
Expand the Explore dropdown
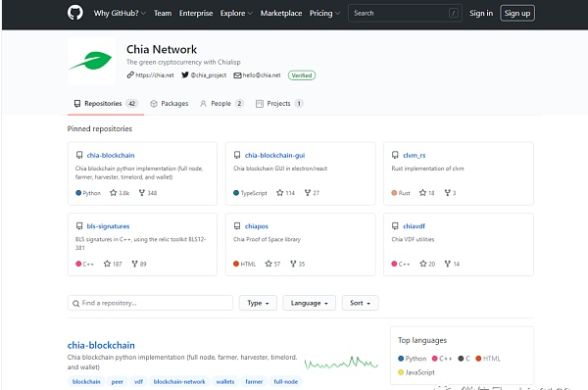coord(236,13)
